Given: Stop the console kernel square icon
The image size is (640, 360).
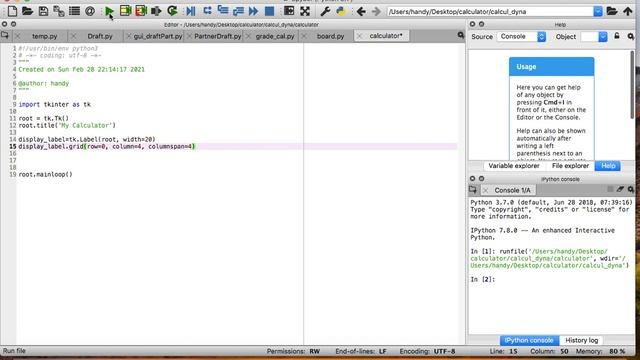Looking at the screenshot, I should pyautogui.click(x=610, y=189).
